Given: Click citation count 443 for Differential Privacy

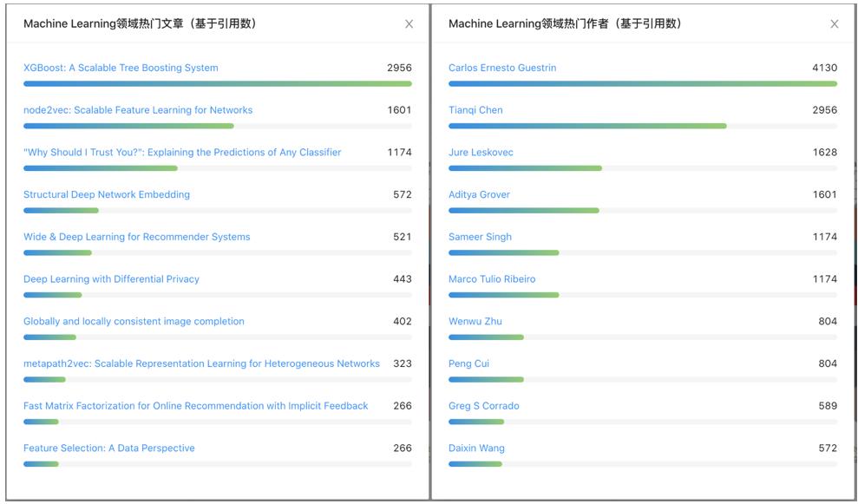Looking at the screenshot, I should click(403, 279).
